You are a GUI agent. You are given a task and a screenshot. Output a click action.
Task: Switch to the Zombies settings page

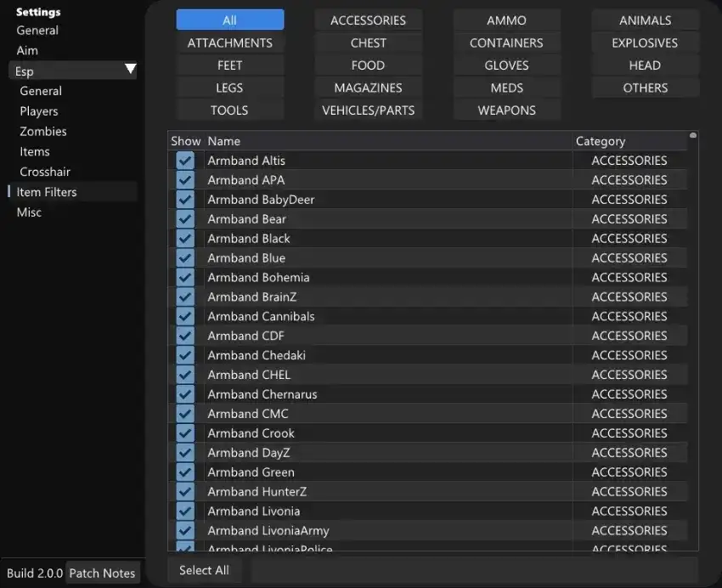pos(42,131)
